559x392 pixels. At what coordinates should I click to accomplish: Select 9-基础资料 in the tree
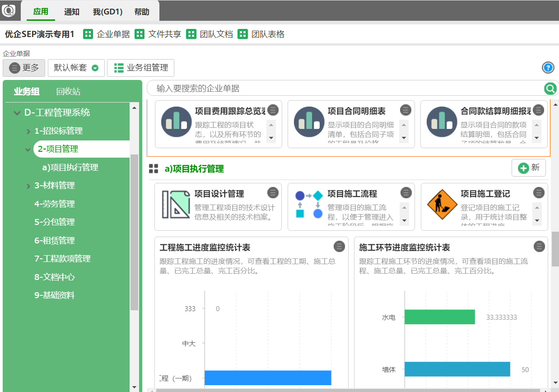(55, 295)
